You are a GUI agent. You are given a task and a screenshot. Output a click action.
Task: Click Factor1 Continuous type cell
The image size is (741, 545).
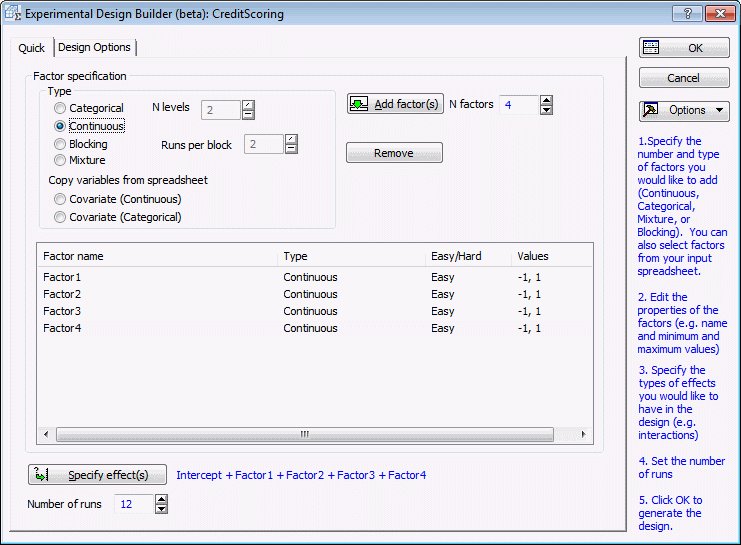(310, 277)
